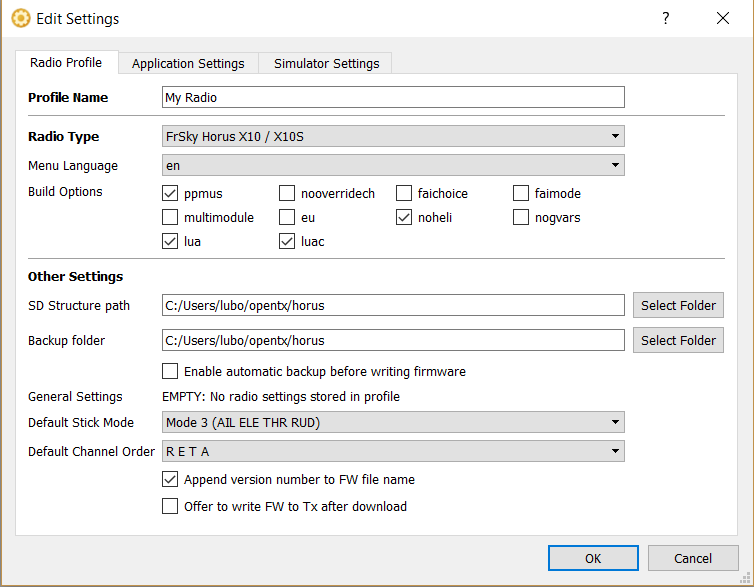The image size is (754, 587).
Task: Open the Default Channel Order dropdown
Action: point(393,451)
